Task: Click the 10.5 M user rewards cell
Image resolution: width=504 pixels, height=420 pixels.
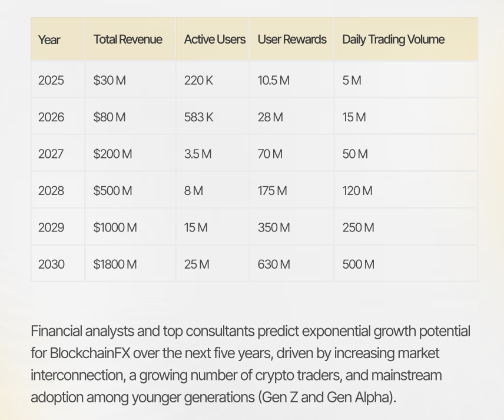Action: tap(274, 80)
